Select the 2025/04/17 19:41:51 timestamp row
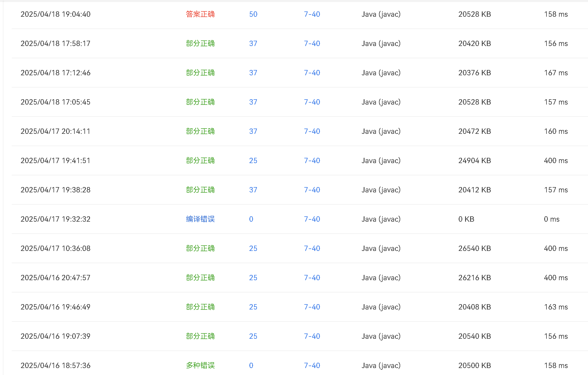Image resolution: width=588 pixels, height=375 pixels. point(55,161)
